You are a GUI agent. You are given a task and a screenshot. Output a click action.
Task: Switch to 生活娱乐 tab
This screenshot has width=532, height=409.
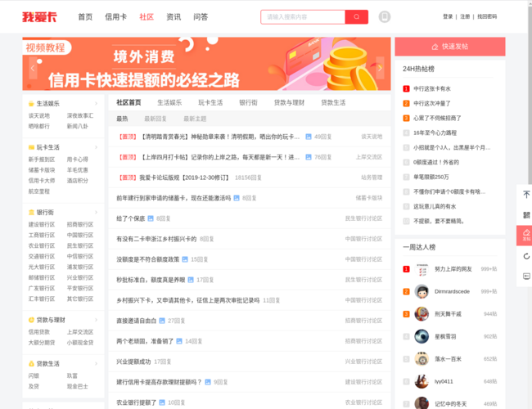tap(169, 102)
